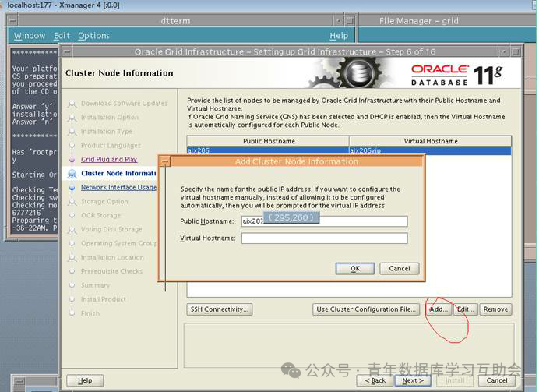539x392 pixels.
Task: Open dtterm Edit menu
Action: 62,36
